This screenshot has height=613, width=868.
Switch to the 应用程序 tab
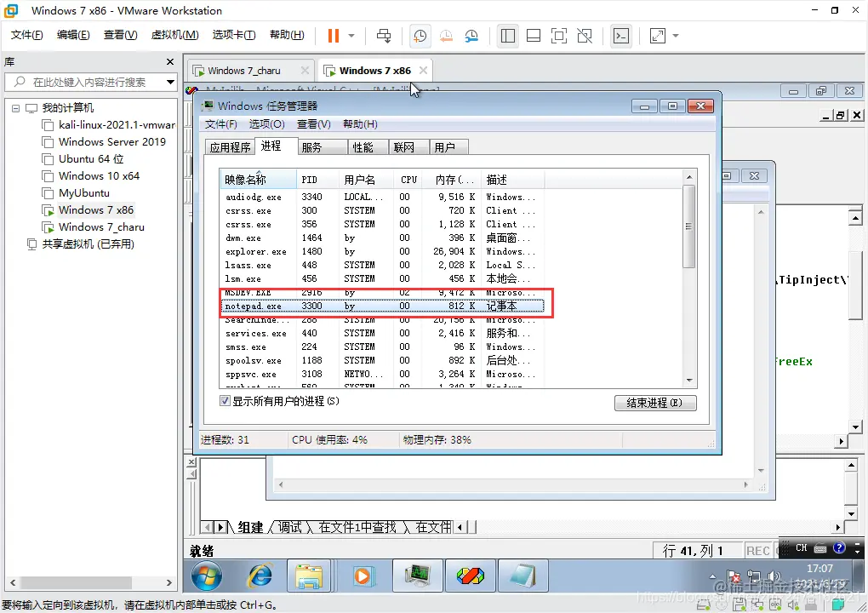coord(230,147)
